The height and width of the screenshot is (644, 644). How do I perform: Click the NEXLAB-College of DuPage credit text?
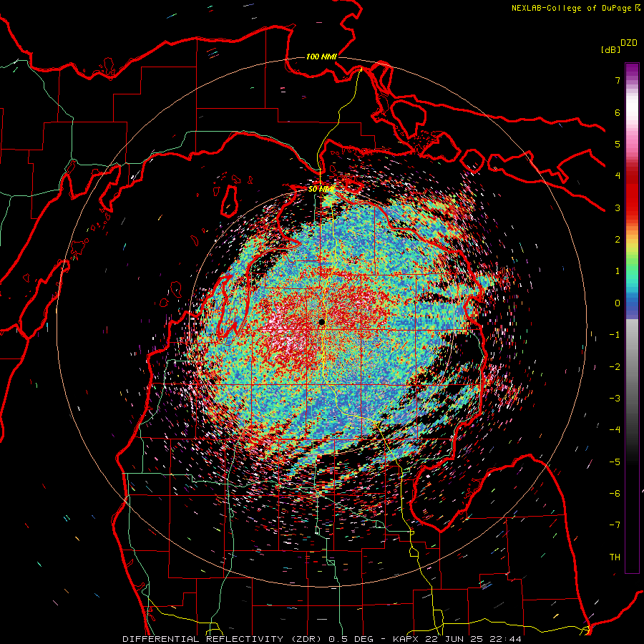pyautogui.click(x=571, y=8)
